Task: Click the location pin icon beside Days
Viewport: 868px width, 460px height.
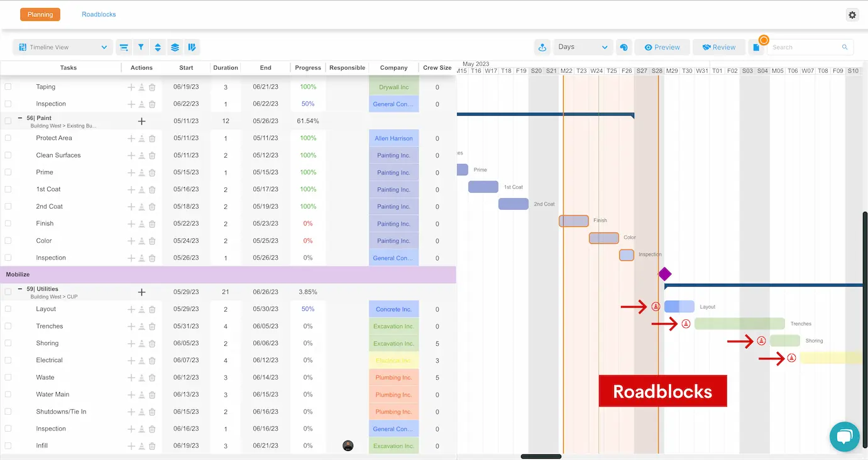Action: coord(542,47)
